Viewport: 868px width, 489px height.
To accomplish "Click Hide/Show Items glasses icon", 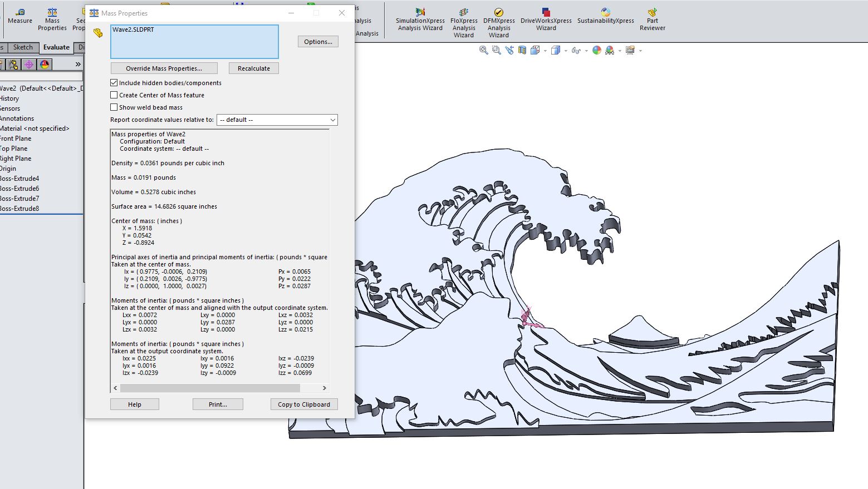I will [x=576, y=50].
